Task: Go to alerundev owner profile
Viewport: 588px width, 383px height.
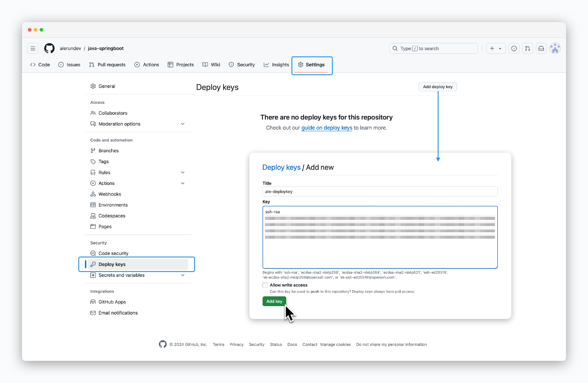Action: [x=70, y=48]
